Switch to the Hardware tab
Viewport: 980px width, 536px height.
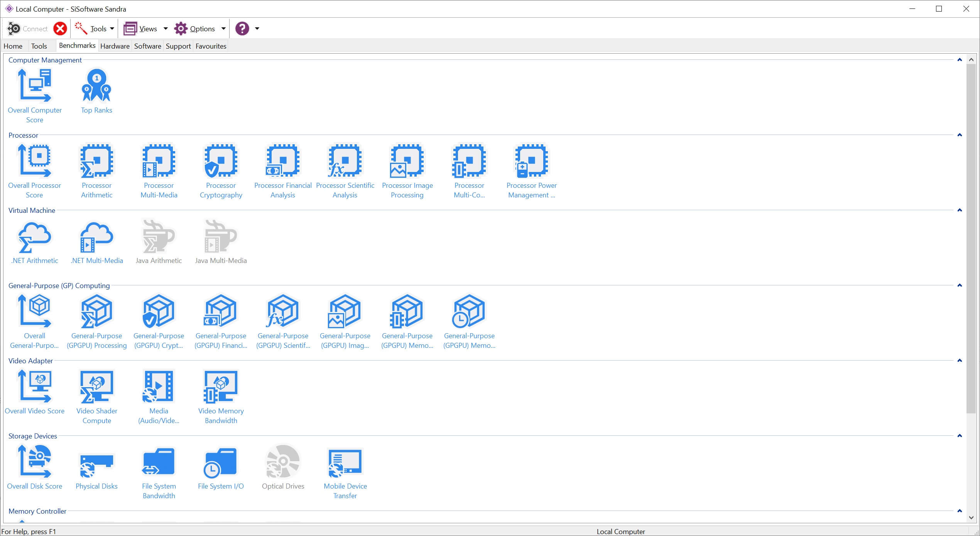pyautogui.click(x=115, y=46)
